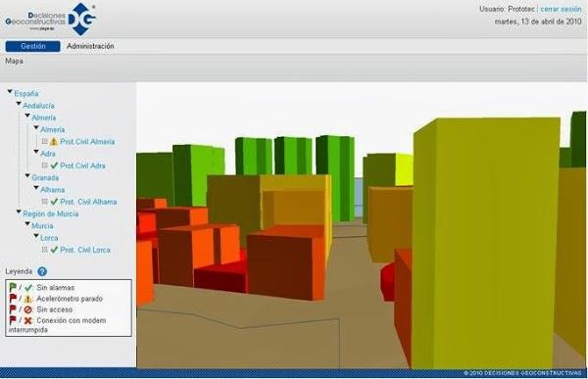The height and width of the screenshot is (379, 588).
Task: Open the Administración tab
Action: click(x=90, y=46)
